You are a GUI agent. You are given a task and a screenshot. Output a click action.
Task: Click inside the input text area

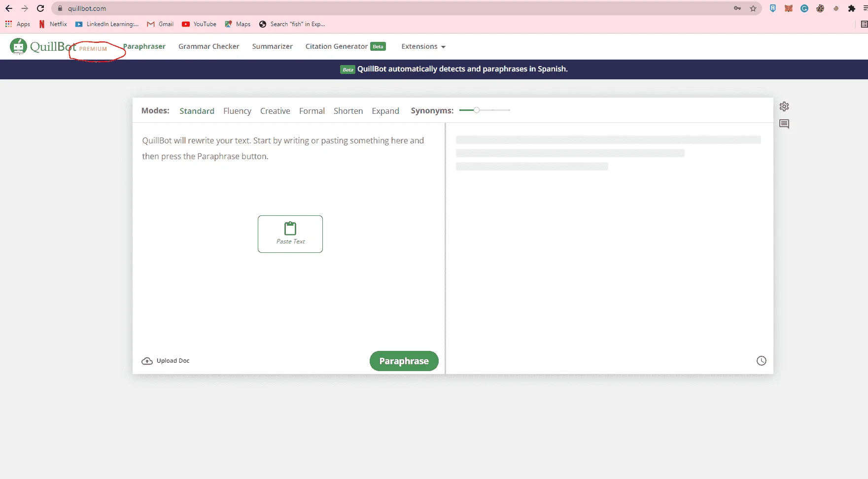click(x=289, y=237)
